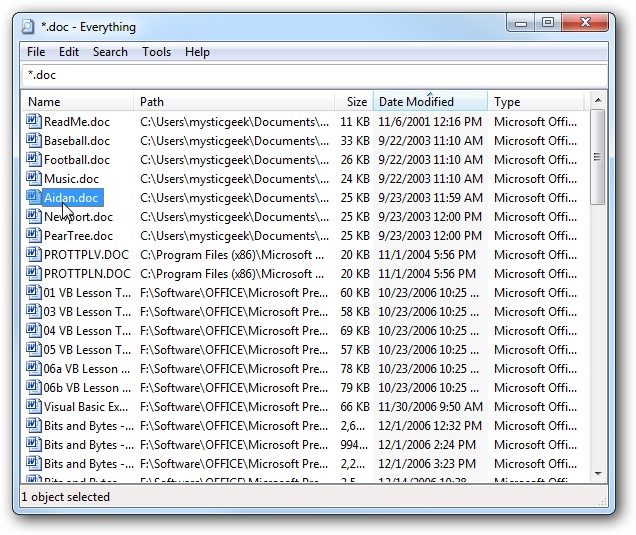
Task: Sort results by Path column header
Action: [234, 101]
